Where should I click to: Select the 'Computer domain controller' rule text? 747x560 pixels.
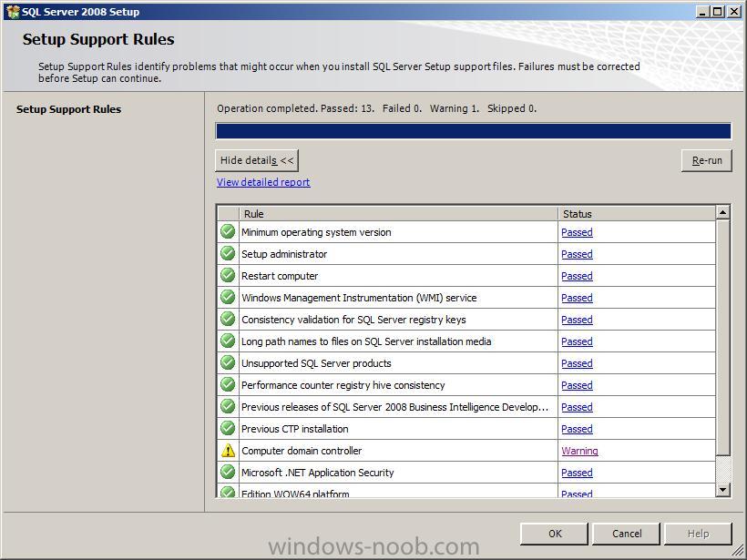[302, 451]
